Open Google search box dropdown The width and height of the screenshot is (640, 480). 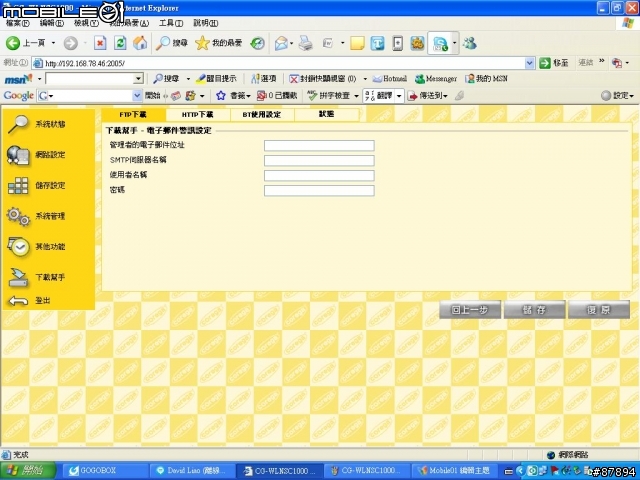[x=137, y=96]
